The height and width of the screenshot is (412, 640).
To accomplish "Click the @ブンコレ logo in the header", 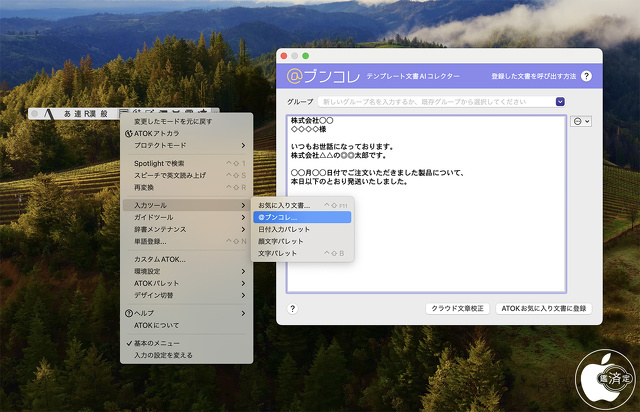I will tap(316, 76).
